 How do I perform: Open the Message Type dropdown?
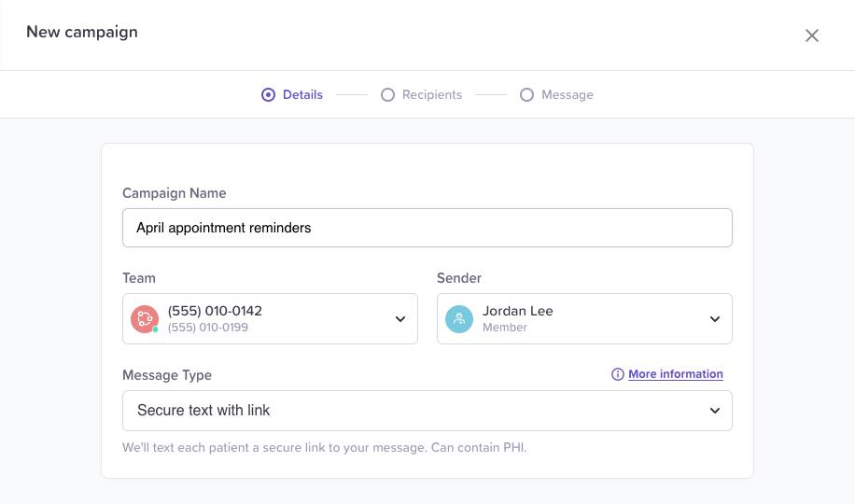427,411
